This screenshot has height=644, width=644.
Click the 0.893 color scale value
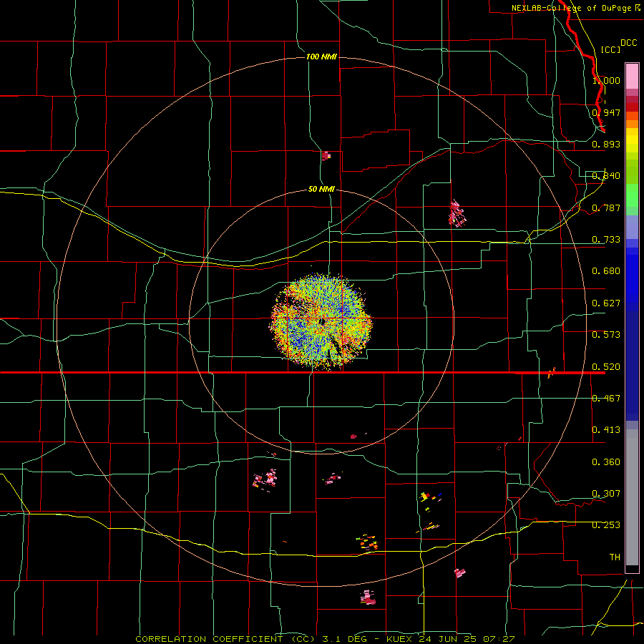pyautogui.click(x=606, y=144)
